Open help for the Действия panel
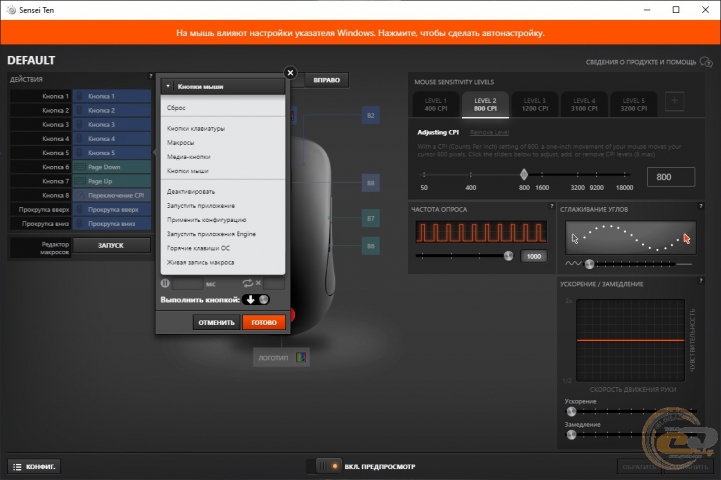Viewport: 721px width, 480px height. 150,76
